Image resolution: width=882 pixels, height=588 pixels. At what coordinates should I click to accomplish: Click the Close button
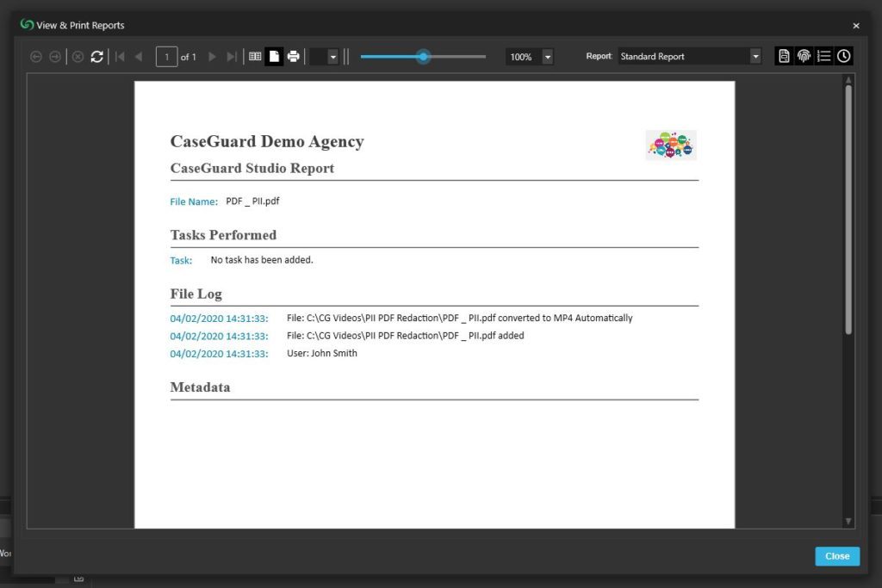[837, 556]
